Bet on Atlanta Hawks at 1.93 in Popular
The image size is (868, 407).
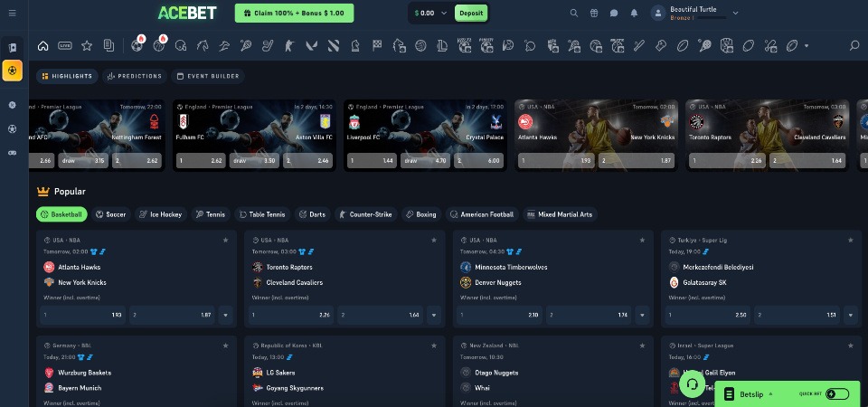[x=82, y=315]
